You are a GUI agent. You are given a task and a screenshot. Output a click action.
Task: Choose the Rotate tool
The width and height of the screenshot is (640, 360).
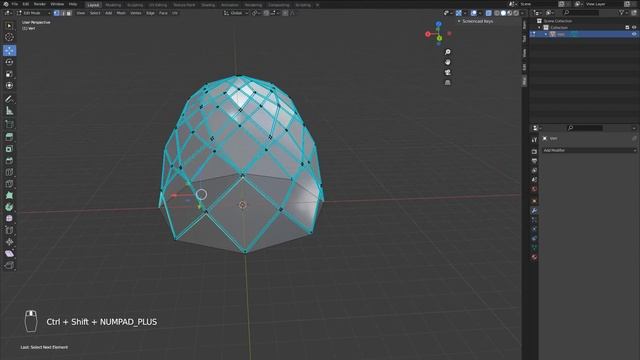click(x=9, y=62)
